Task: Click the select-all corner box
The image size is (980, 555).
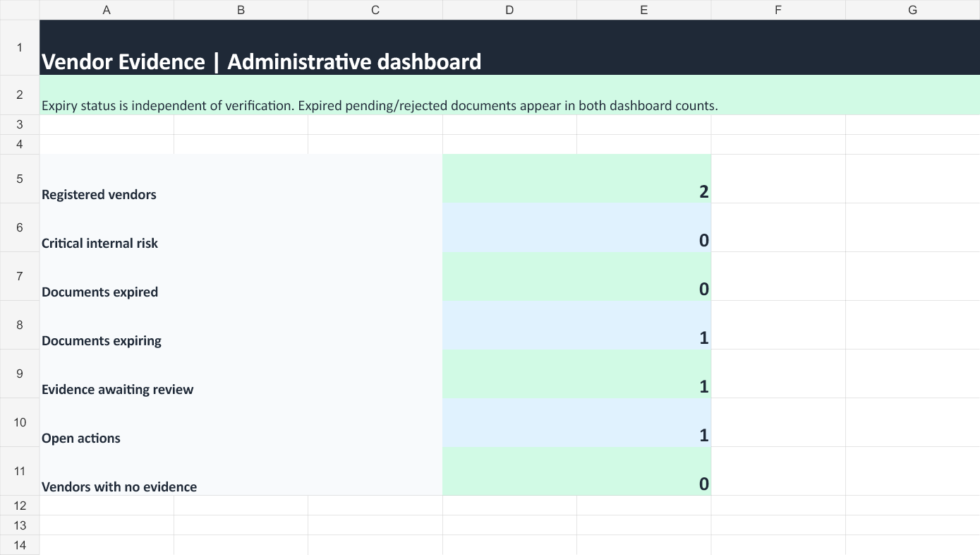Action: [20, 10]
